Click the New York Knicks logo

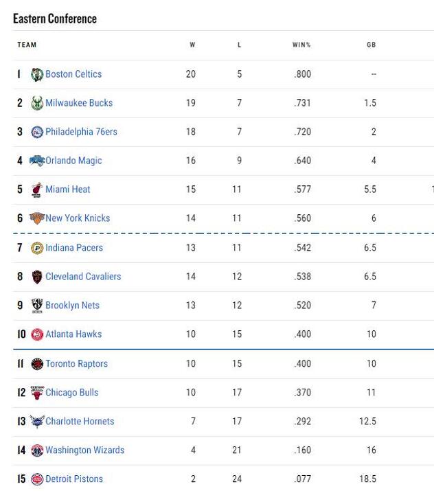37,218
